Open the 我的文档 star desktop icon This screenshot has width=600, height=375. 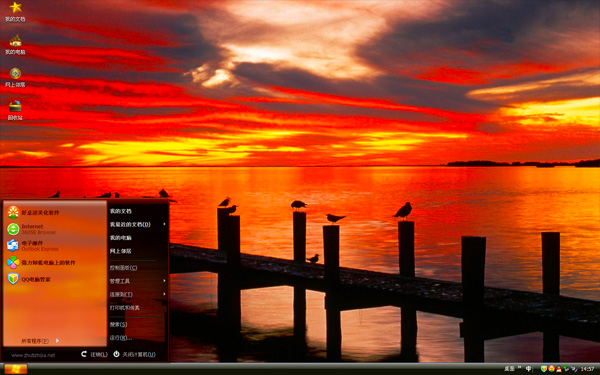(15, 11)
